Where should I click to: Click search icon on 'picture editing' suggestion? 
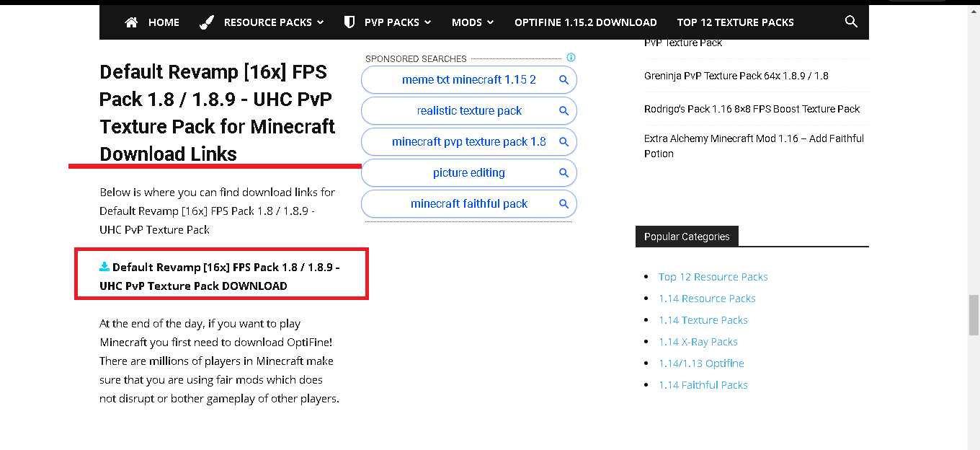pos(564,173)
